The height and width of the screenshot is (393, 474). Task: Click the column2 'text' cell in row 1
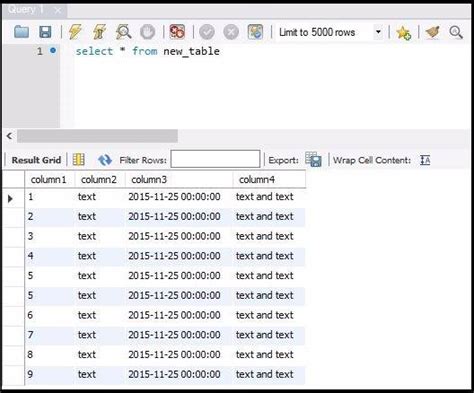pos(100,197)
